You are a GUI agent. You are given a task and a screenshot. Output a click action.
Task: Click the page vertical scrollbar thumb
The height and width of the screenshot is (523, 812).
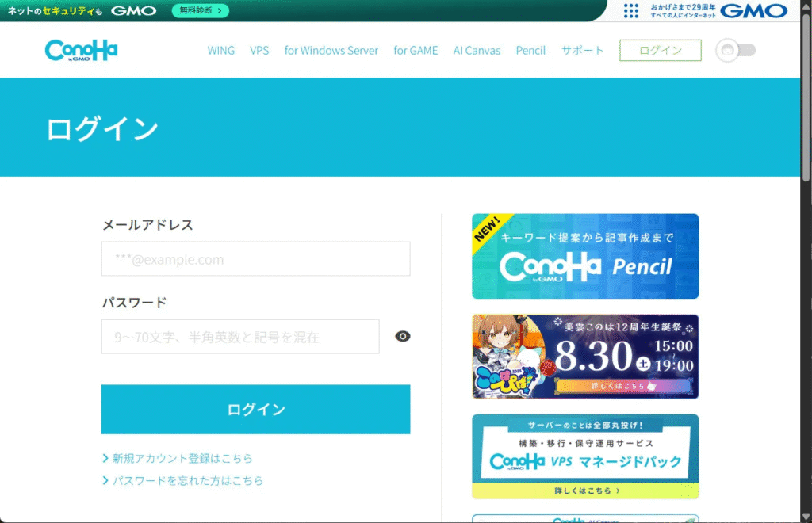[x=806, y=98]
